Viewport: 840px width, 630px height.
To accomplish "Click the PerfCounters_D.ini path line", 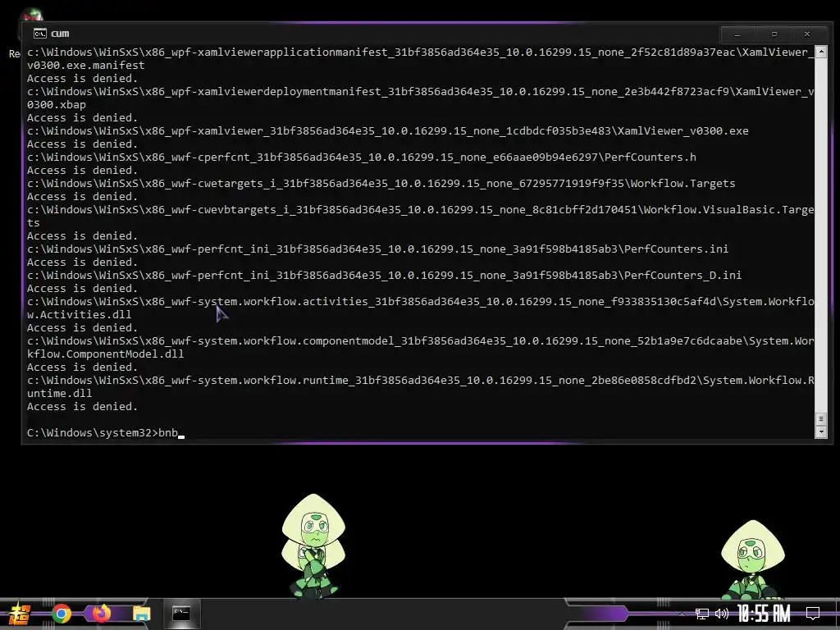I will click(384, 276).
